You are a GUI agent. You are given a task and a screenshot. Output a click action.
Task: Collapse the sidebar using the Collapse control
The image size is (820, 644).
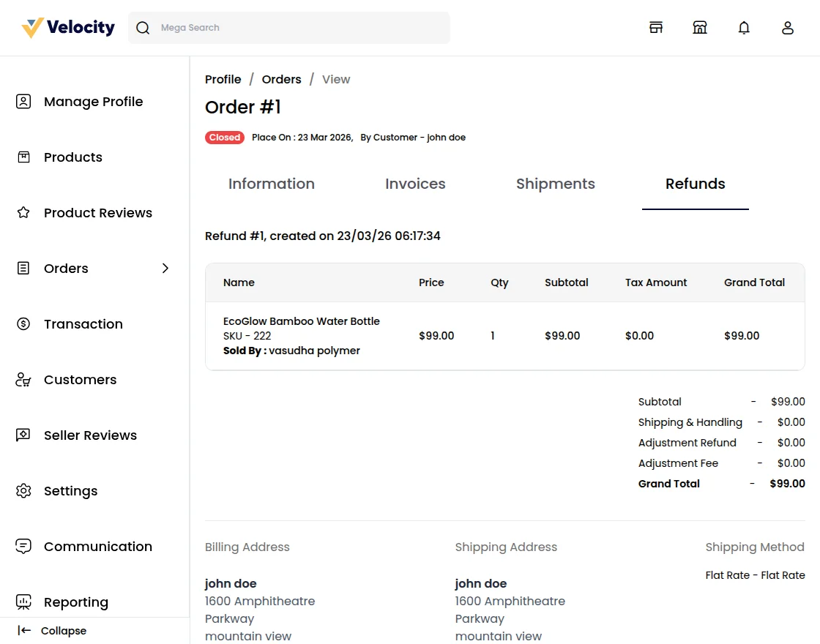[x=51, y=630]
